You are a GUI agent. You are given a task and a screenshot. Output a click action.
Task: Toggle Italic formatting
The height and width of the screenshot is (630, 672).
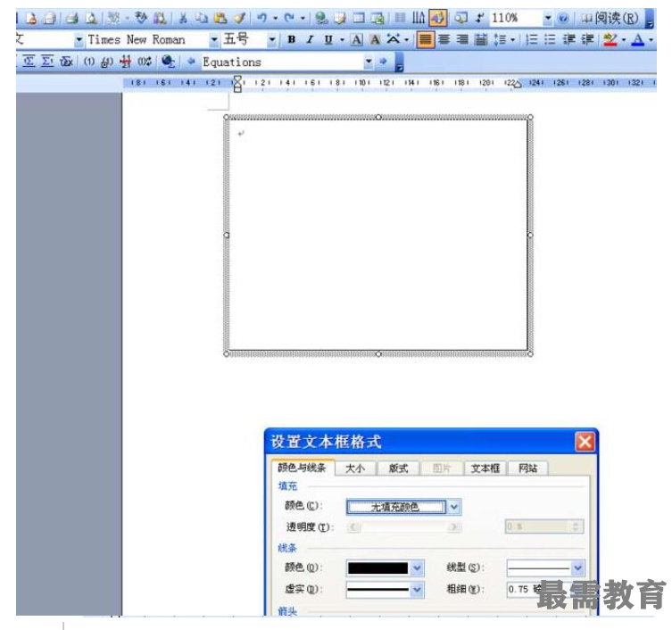(310, 40)
